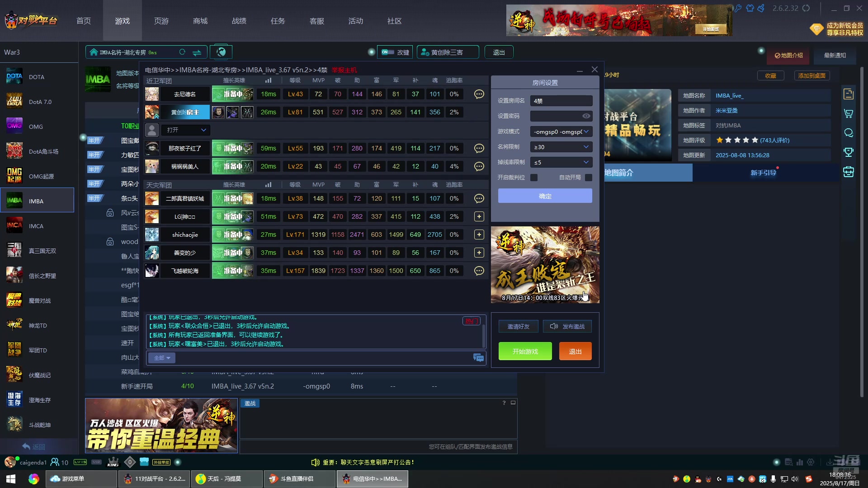Expand the 名将限制 dropdown
The image size is (868, 488).
(x=561, y=147)
